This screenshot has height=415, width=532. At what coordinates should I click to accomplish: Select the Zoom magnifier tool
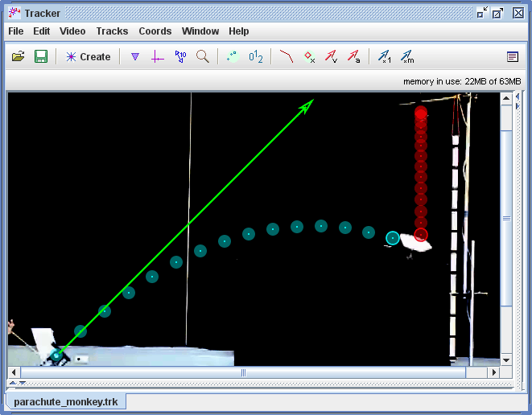pos(203,57)
